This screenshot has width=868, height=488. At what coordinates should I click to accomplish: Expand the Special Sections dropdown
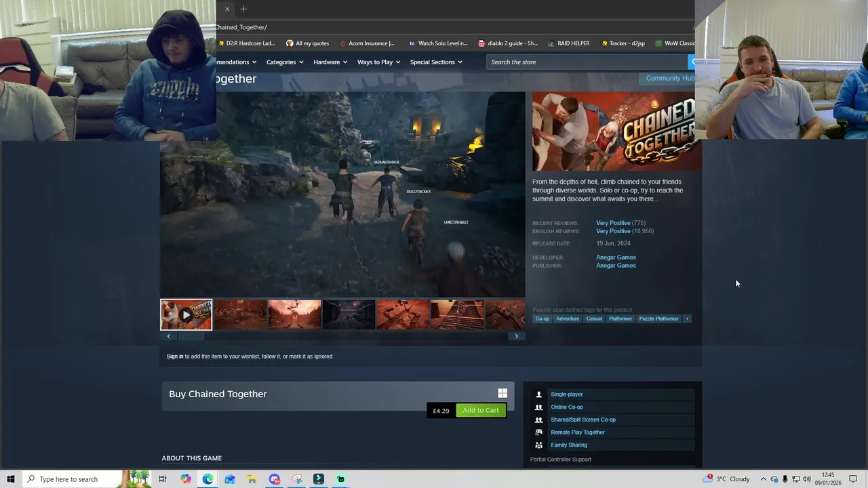(436, 62)
